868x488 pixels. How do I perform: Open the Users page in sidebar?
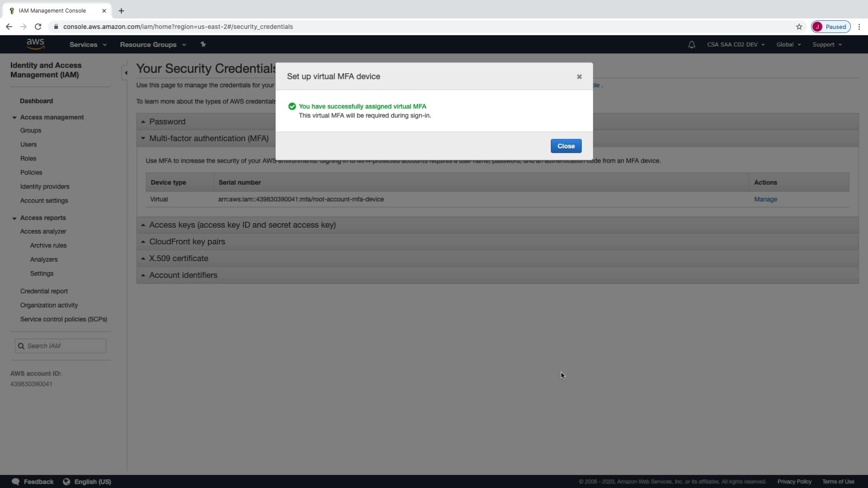pyautogui.click(x=28, y=145)
